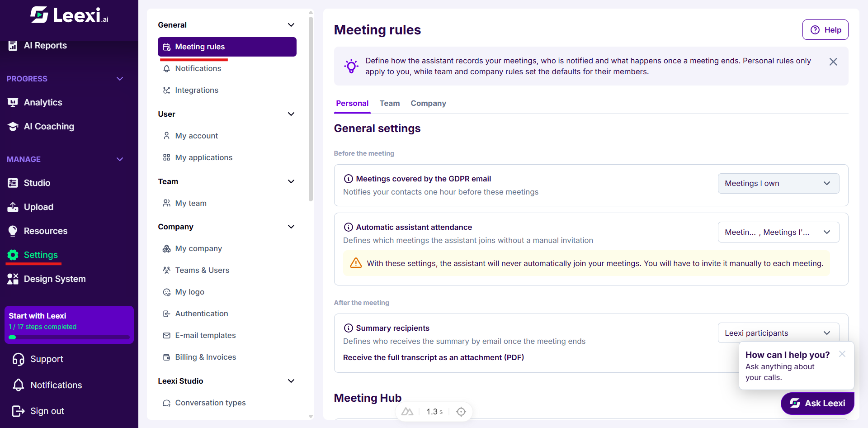Switch to the Personal tab

click(352, 104)
